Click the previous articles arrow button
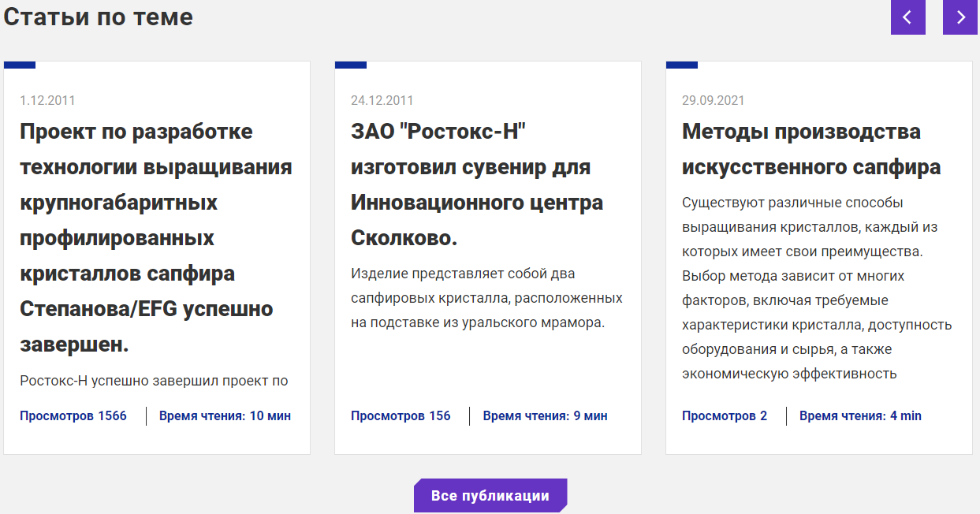 pyautogui.click(x=907, y=17)
